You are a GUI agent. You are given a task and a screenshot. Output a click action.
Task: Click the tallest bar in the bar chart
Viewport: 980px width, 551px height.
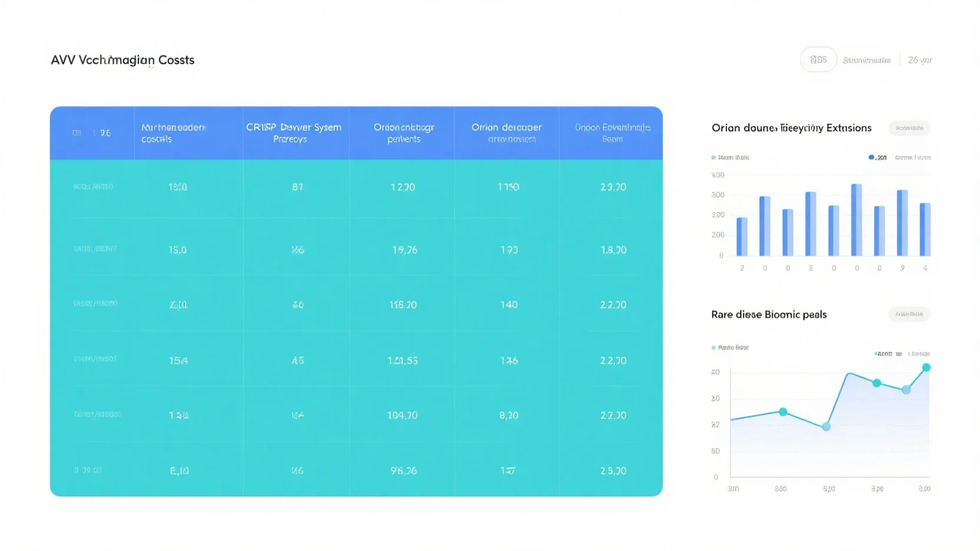[856, 220]
